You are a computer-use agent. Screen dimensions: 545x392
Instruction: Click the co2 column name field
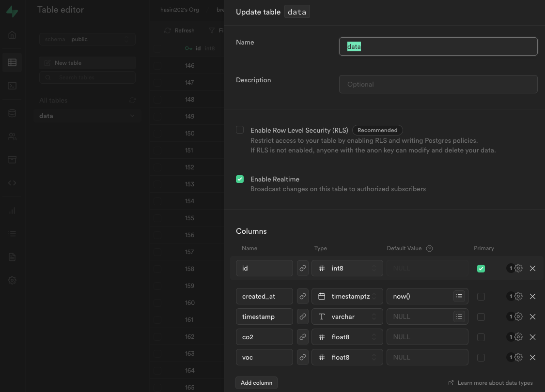pos(265,337)
